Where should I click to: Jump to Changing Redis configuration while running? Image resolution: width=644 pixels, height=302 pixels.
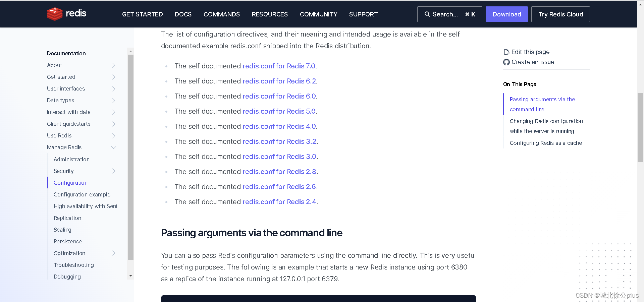546,126
